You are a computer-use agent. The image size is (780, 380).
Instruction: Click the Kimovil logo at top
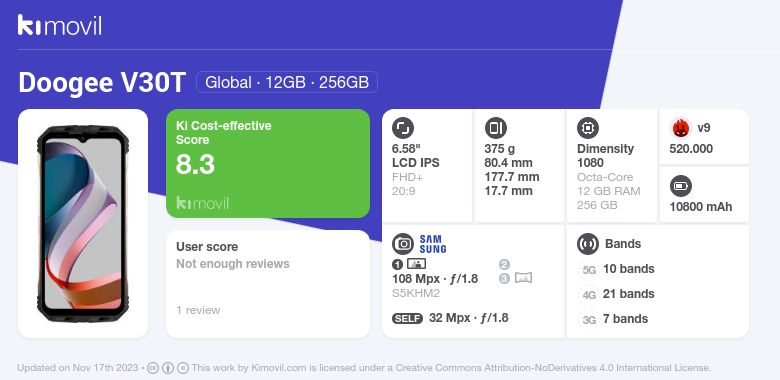click(x=60, y=25)
